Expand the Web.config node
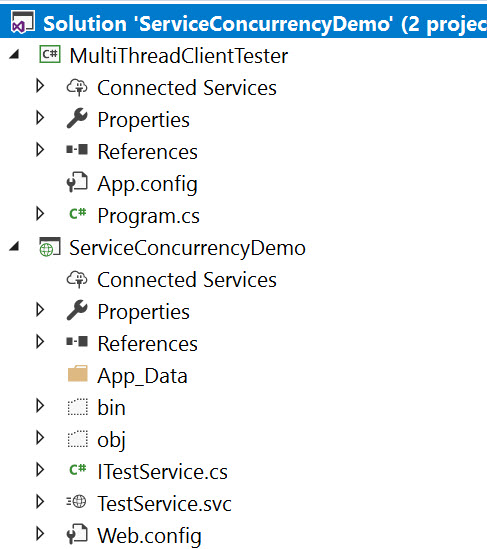The height and width of the screenshot is (549, 487). 40,534
